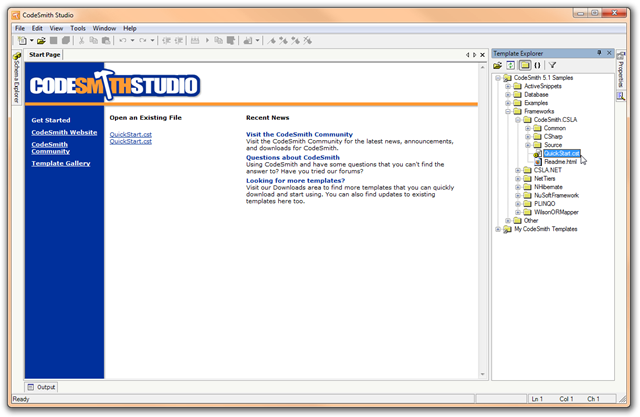
Task: Collapse the CodeSmith.CSLA folder
Action: (518, 120)
